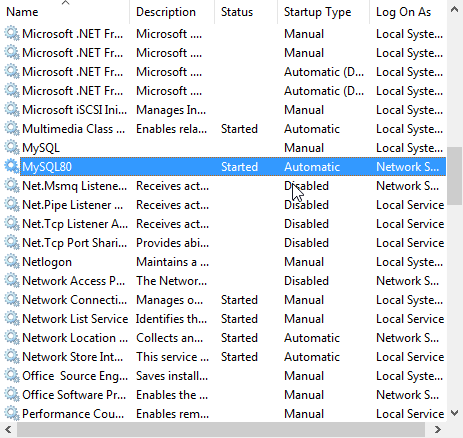Screen dimensions: 463x438
Task: Select the gear icon next to Net.Tcp Listener A...
Action: click(12, 224)
